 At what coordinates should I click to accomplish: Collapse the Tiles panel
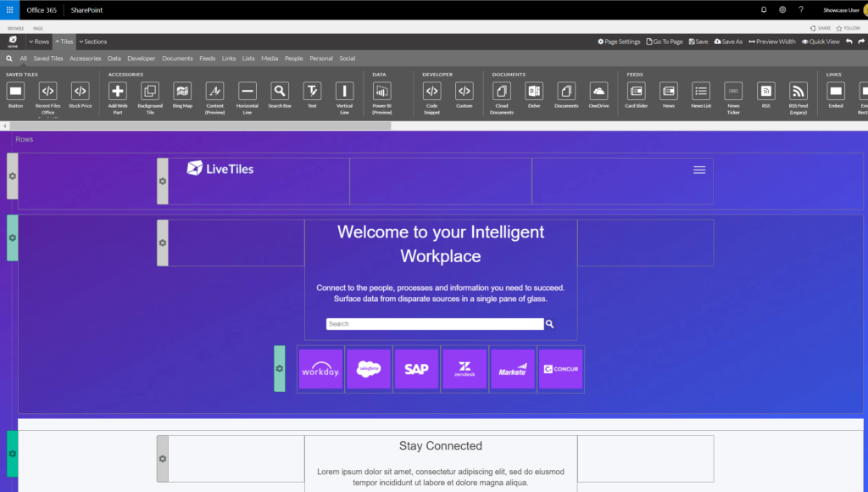click(64, 42)
